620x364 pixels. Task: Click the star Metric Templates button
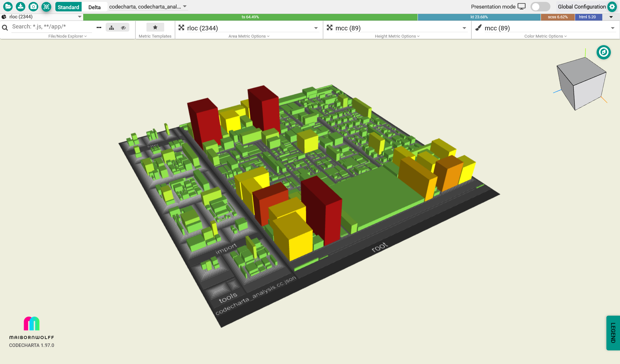click(155, 27)
